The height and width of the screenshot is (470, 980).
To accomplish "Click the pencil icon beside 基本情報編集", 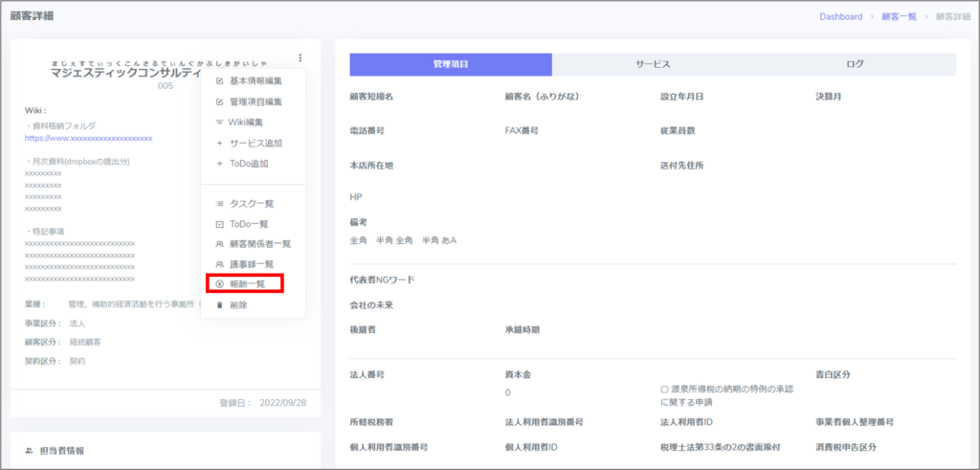I will click(x=220, y=81).
